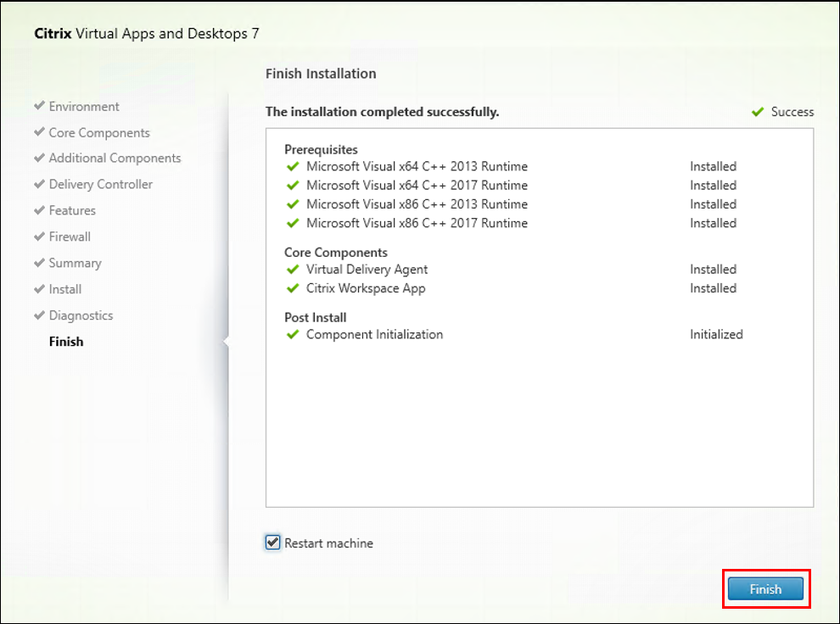Click 'Component Initialization' row text

tap(374, 335)
